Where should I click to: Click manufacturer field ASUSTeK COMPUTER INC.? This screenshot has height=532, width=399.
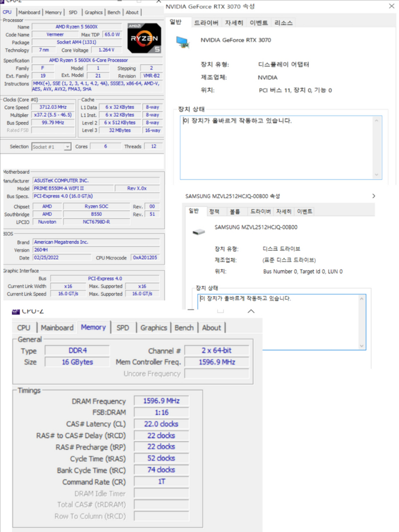point(96,181)
